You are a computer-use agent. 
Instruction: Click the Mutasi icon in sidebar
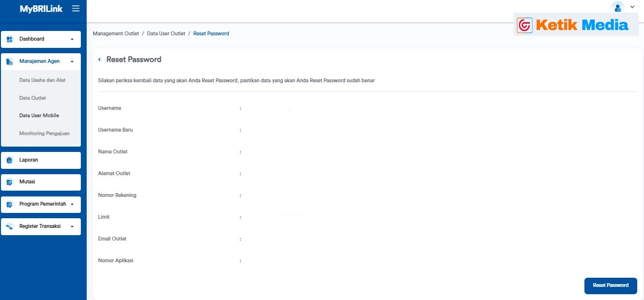(9, 182)
